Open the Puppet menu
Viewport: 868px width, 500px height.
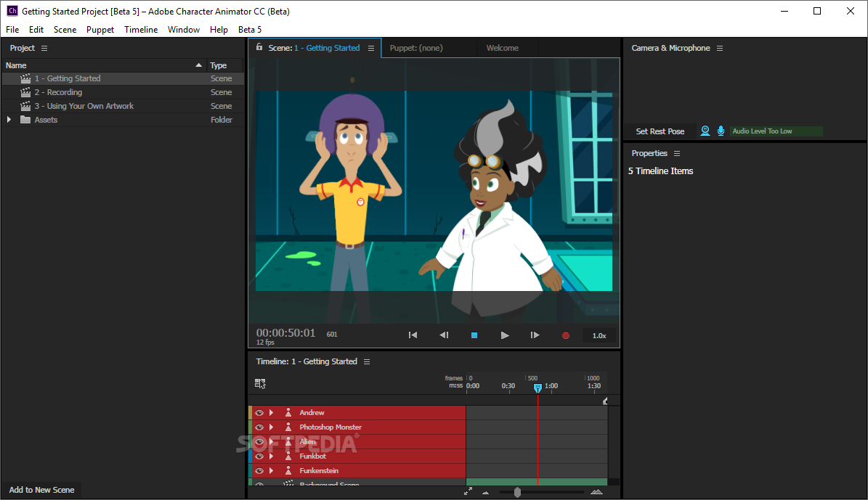(100, 30)
